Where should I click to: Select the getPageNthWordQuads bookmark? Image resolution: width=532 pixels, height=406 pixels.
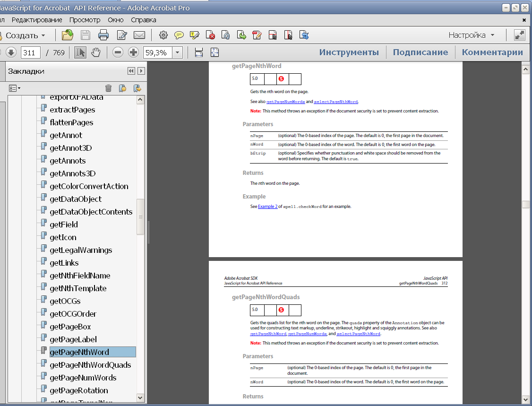point(90,365)
